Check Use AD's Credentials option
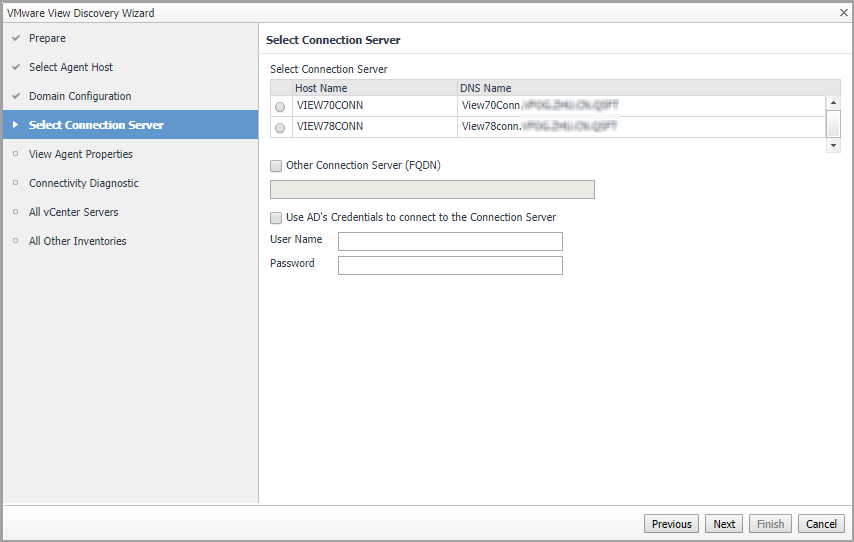 click(x=276, y=218)
